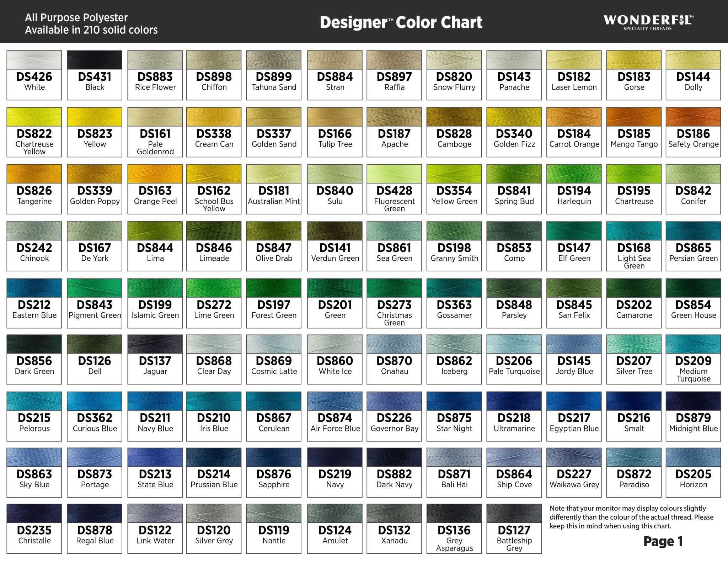Click the 'All Purpose Polyester' heading
Viewport: 728px width, 563px height.
point(76,17)
